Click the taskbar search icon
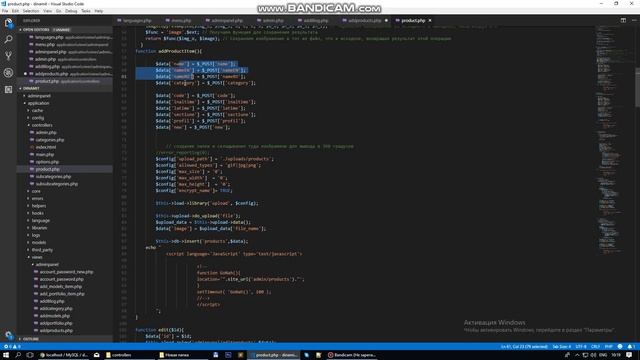The width and height of the screenshot is (640, 360). click(x=18, y=355)
